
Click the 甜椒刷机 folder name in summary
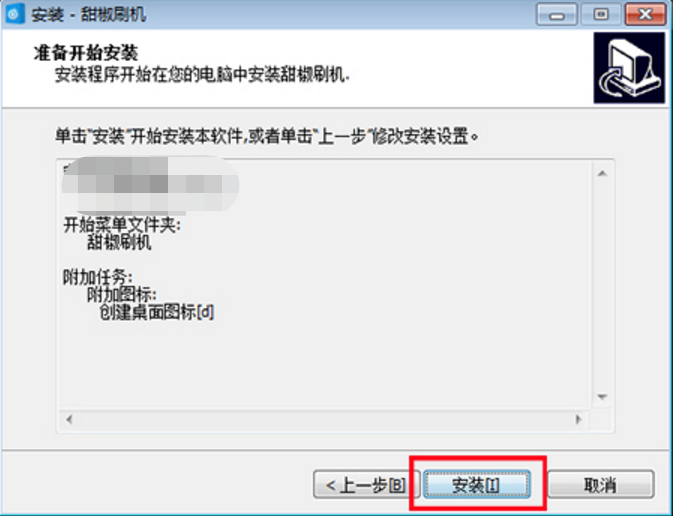[x=119, y=243]
